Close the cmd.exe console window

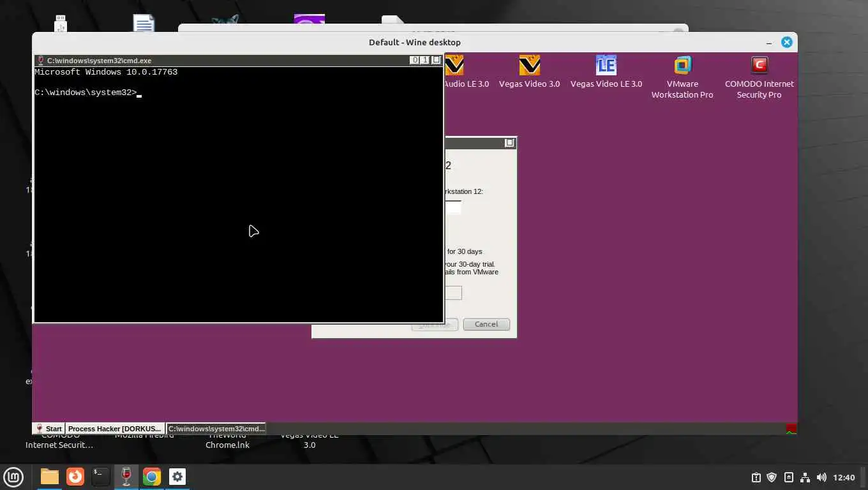(436, 60)
